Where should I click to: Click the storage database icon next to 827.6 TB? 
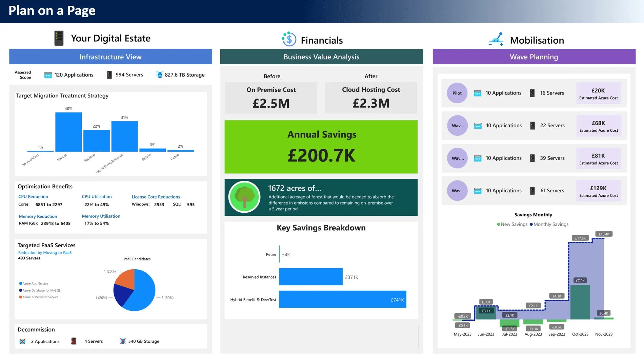pyautogui.click(x=160, y=75)
